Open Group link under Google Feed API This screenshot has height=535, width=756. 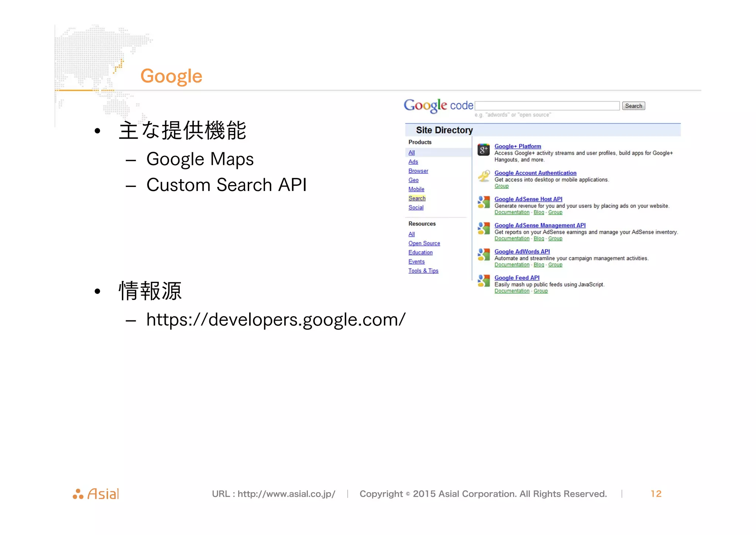[x=540, y=291]
